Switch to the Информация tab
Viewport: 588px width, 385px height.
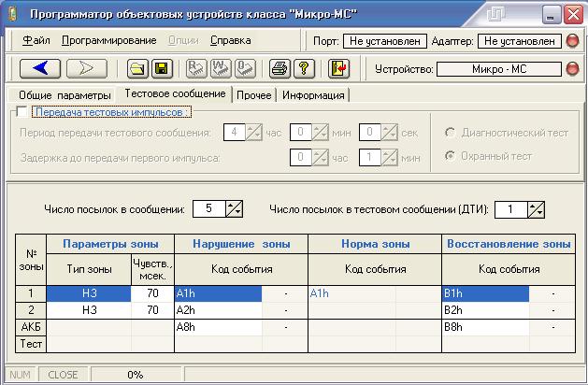coord(313,95)
